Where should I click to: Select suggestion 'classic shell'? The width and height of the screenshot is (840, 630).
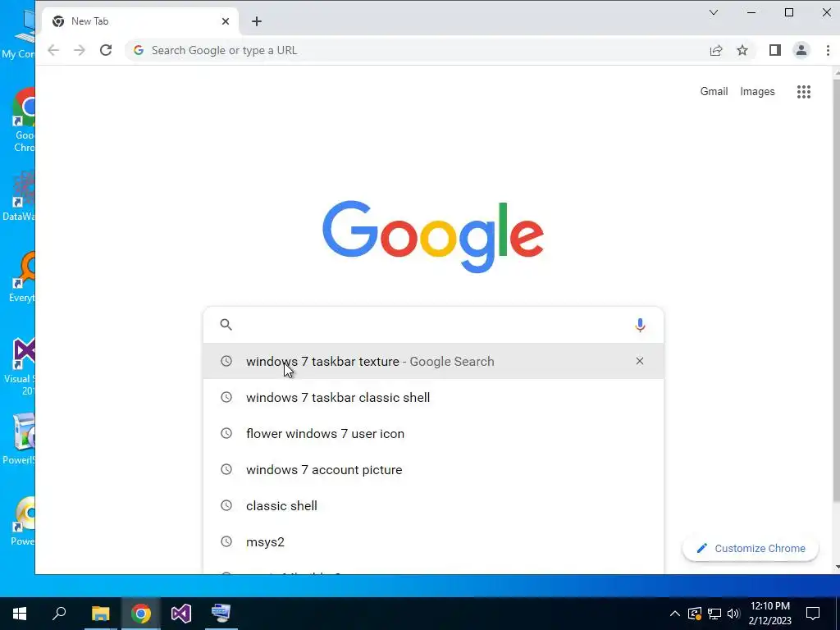tap(433, 505)
